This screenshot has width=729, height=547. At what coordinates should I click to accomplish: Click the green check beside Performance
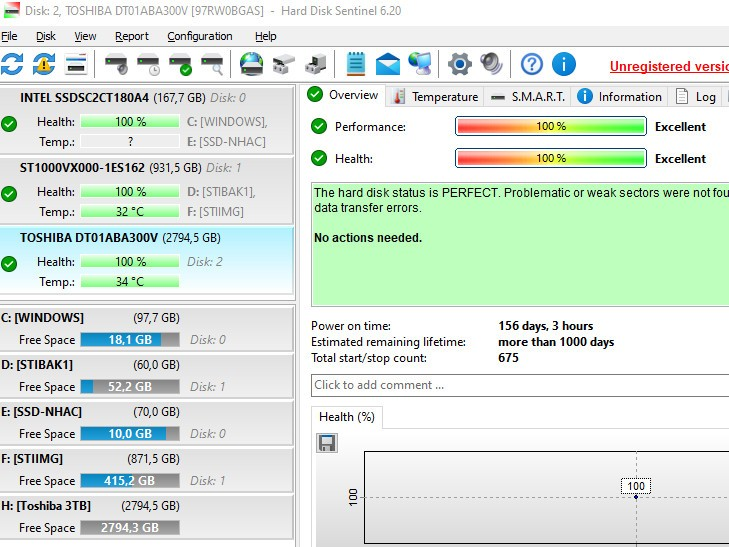tap(319, 126)
